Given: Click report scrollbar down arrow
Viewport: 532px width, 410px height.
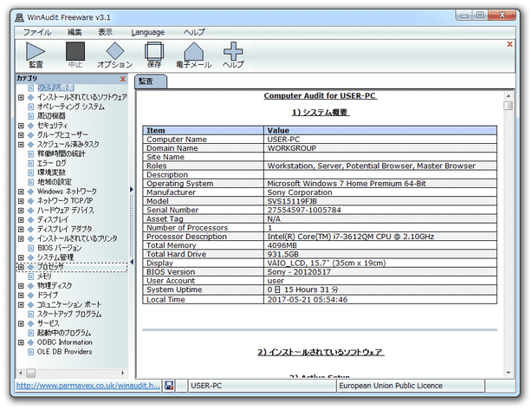Looking at the screenshot, I should pyautogui.click(x=508, y=373).
